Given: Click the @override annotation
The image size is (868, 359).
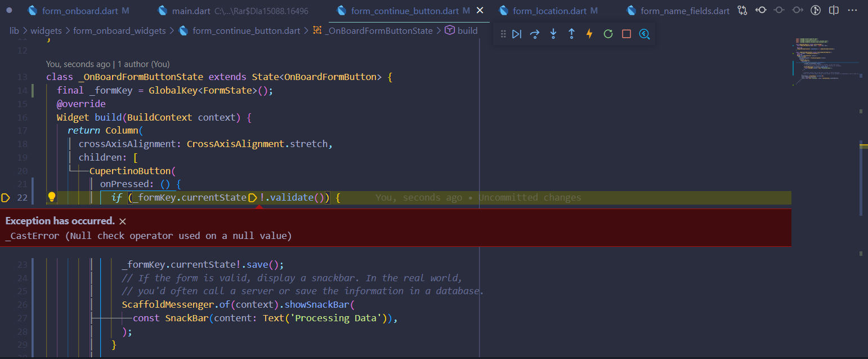Looking at the screenshot, I should coord(81,104).
